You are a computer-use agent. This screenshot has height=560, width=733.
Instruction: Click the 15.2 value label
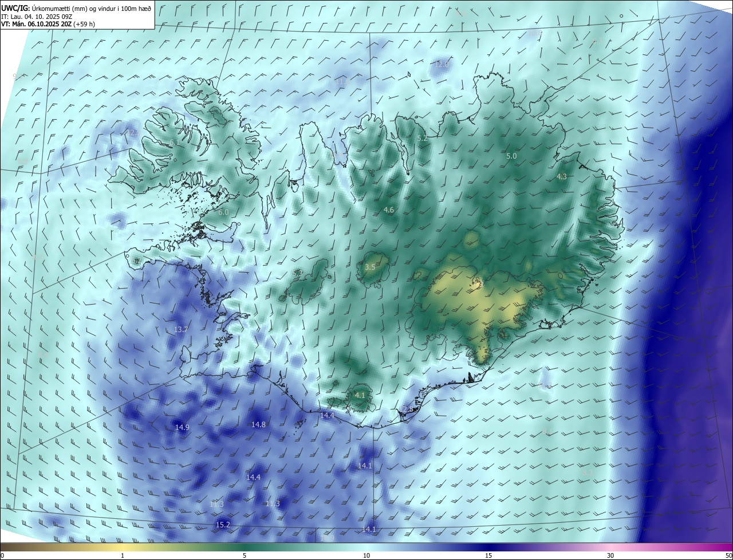[x=223, y=524]
